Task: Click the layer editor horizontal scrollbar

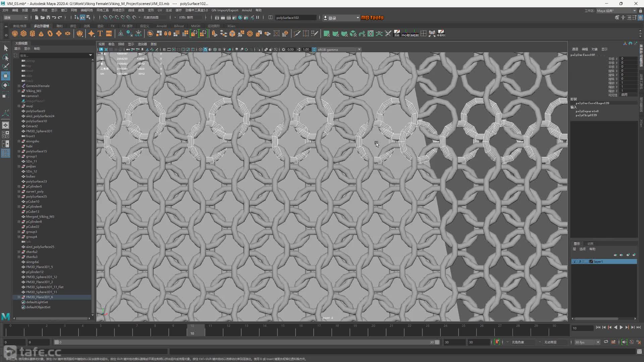Action: (596, 318)
